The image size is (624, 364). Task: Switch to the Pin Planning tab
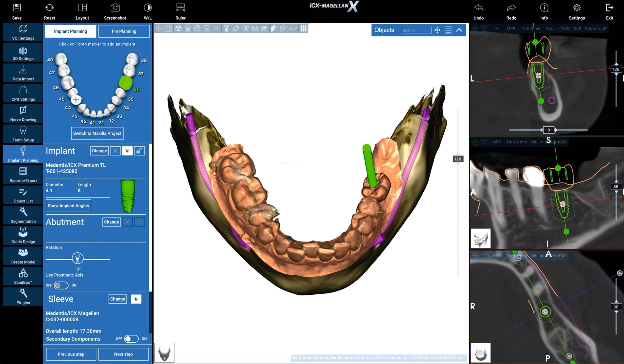point(124,31)
